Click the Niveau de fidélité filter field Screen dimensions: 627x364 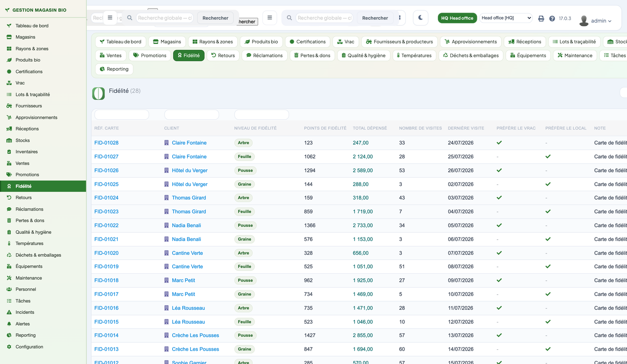click(x=262, y=115)
